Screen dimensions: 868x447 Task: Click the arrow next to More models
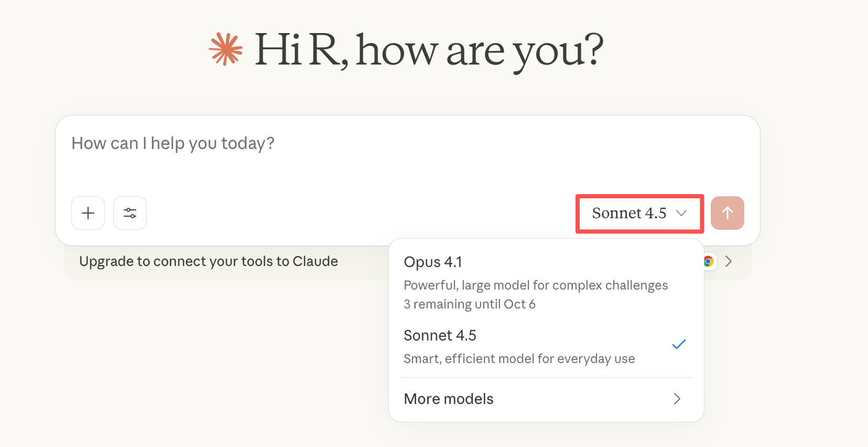coord(677,399)
